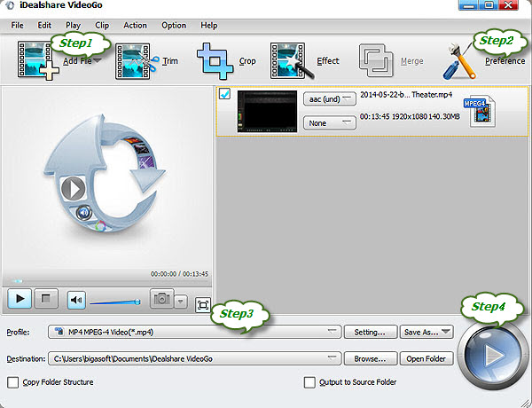Select the Crop tool icon
Screen dimensions: 532x408
(x=215, y=61)
